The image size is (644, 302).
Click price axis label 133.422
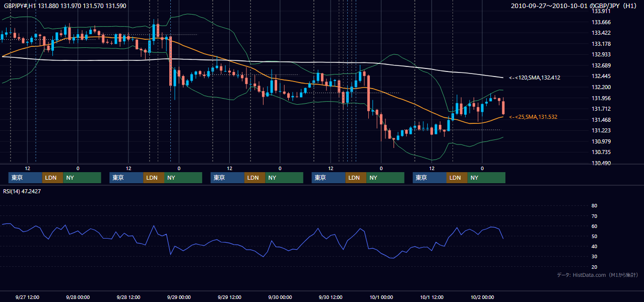point(601,33)
